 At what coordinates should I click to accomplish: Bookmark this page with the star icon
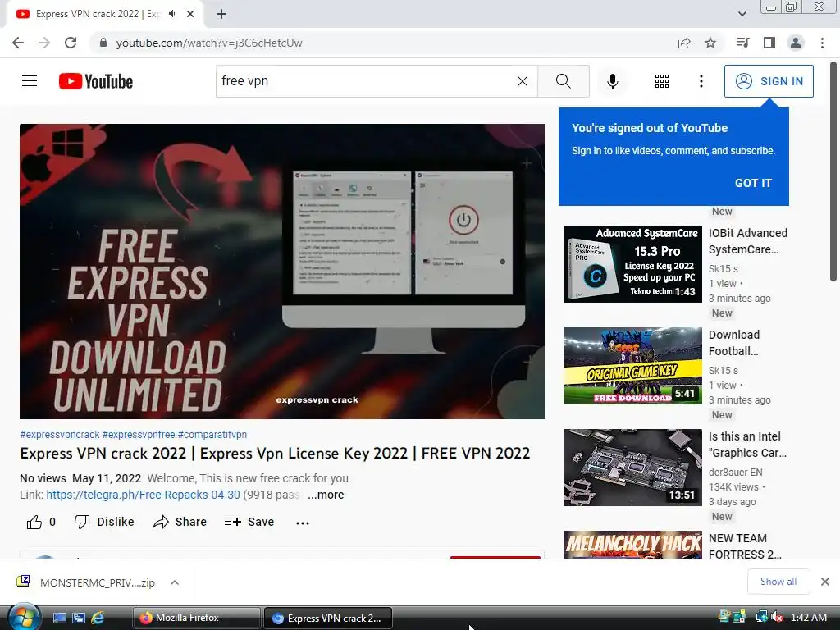[x=710, y=43]
